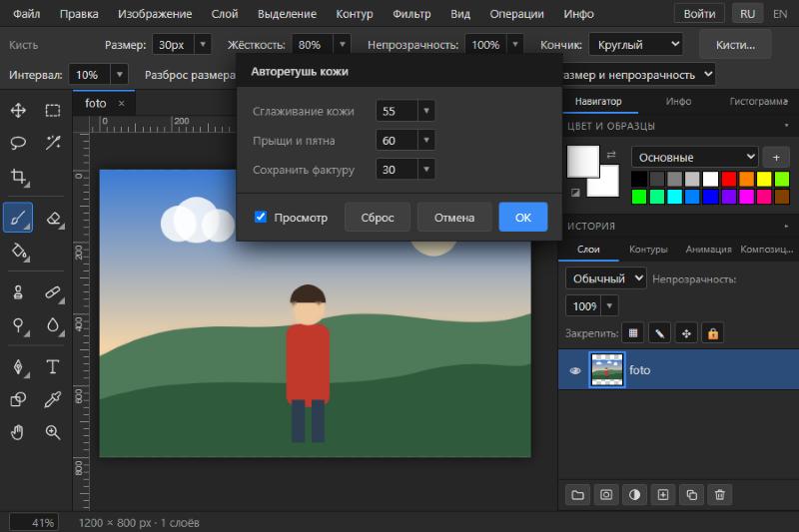
Task: Pick the red color swatch
Action: click(x=729, y=179)
